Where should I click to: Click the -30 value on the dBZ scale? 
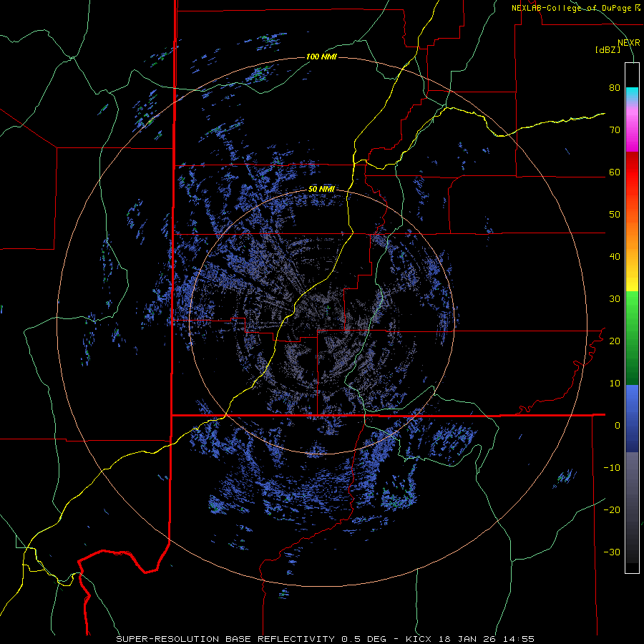click(612, 552)
